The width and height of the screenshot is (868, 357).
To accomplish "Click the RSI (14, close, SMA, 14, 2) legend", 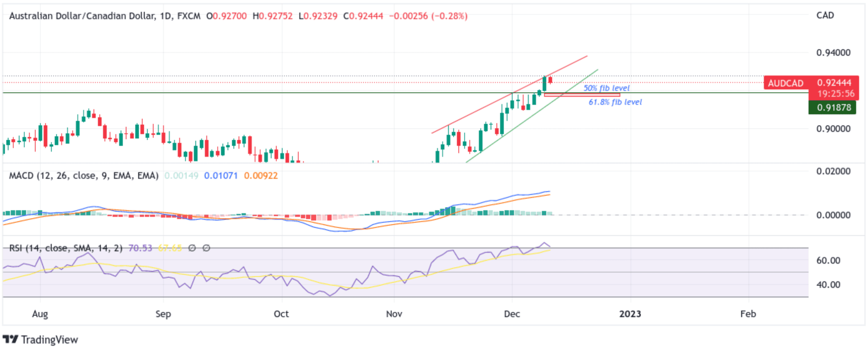I will [x=66, y=248].
